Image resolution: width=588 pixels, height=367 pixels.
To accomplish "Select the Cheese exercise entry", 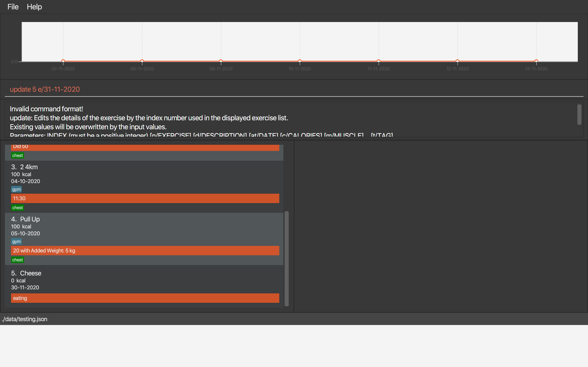I will click(30, 273).
